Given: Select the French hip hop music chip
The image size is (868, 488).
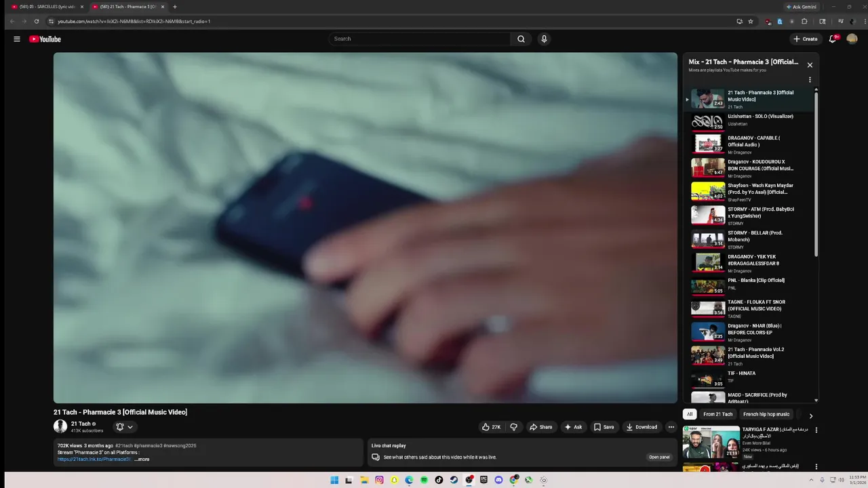Looking at the screenshot, I should (x=766, y=414).
